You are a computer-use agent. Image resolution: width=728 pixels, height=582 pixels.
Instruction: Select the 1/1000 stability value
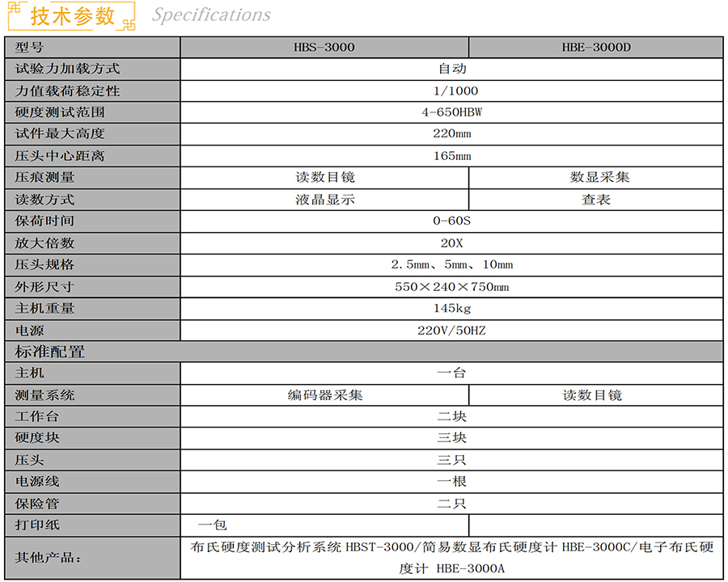[x=451, y=91]
